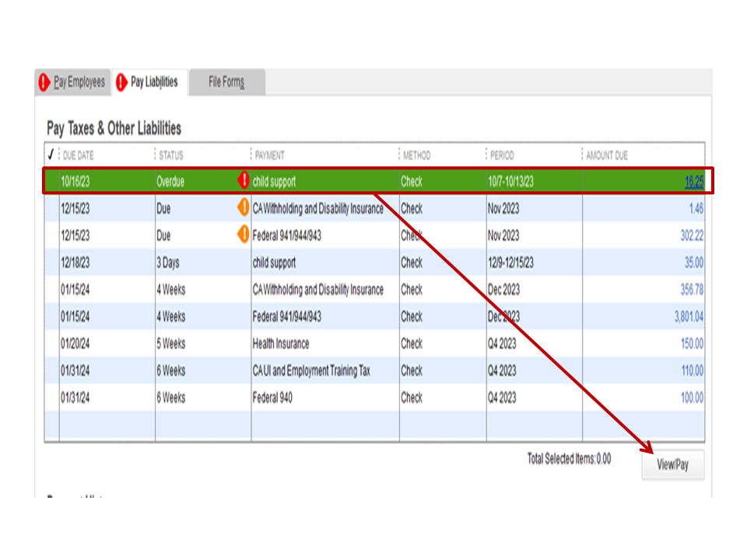Check the select box for the 12/15/23 CA Withholding row
Viewport: 747px width, 560px height.
(x=52, y=208)
